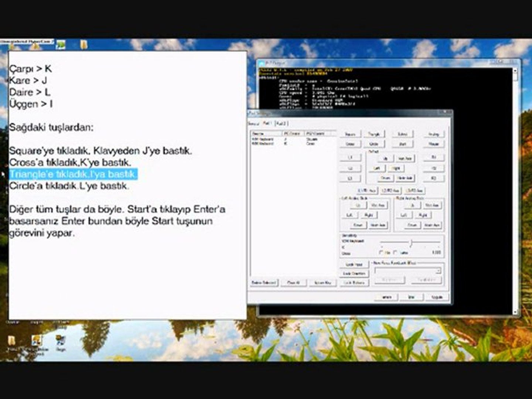The height and width of the screenshot is (399, 532).
Task: Click the Delete Selected button
Action: 264,283
